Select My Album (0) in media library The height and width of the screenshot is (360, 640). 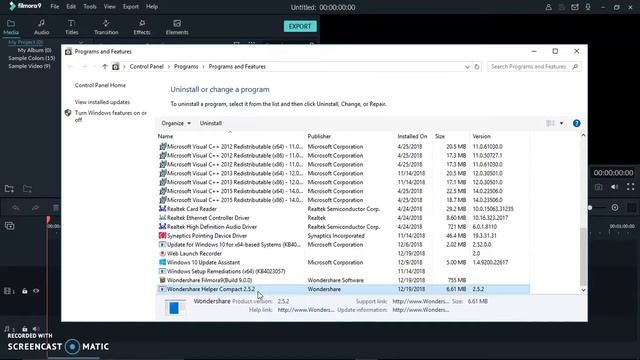click(34, 50)
